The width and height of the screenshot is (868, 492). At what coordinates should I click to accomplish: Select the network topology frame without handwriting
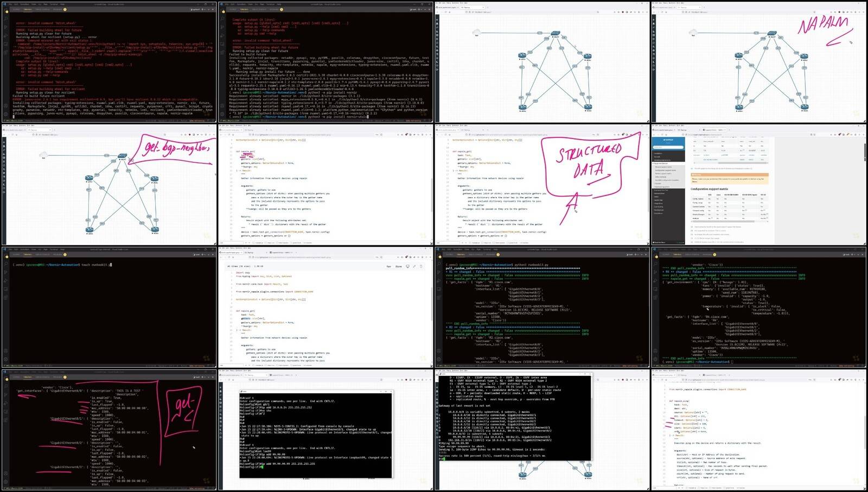pyautogui.click(x=542, y=61)
